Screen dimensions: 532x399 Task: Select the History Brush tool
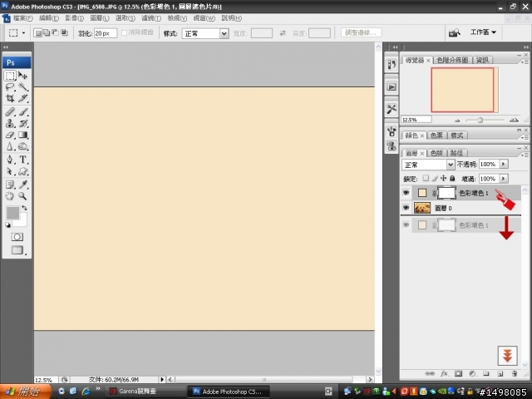coord(23,123)
